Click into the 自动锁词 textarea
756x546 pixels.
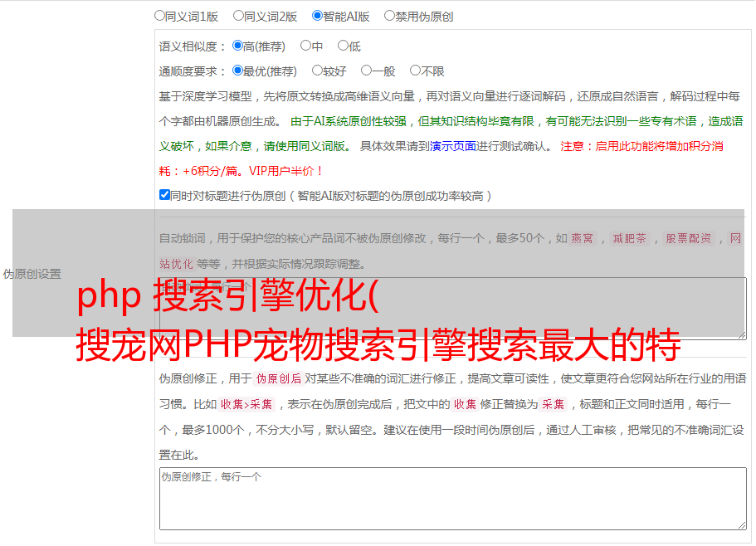click(453, 309)
